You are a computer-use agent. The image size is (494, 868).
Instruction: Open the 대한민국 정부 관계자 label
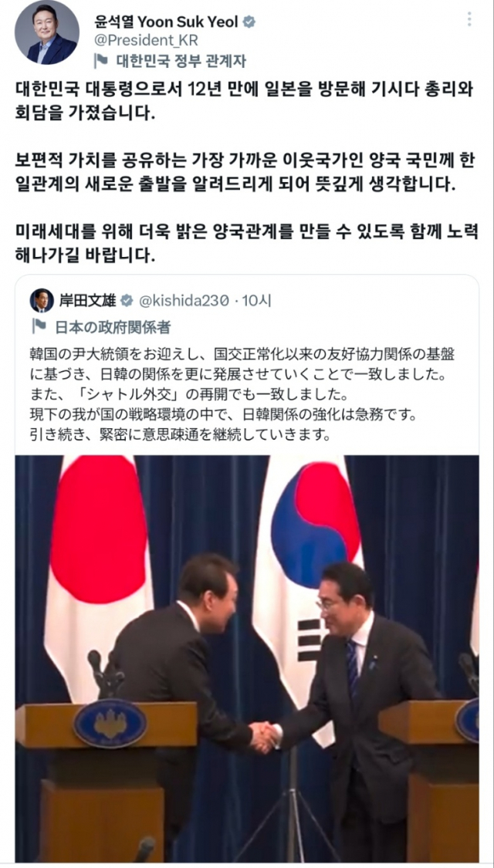coord(181,60)
